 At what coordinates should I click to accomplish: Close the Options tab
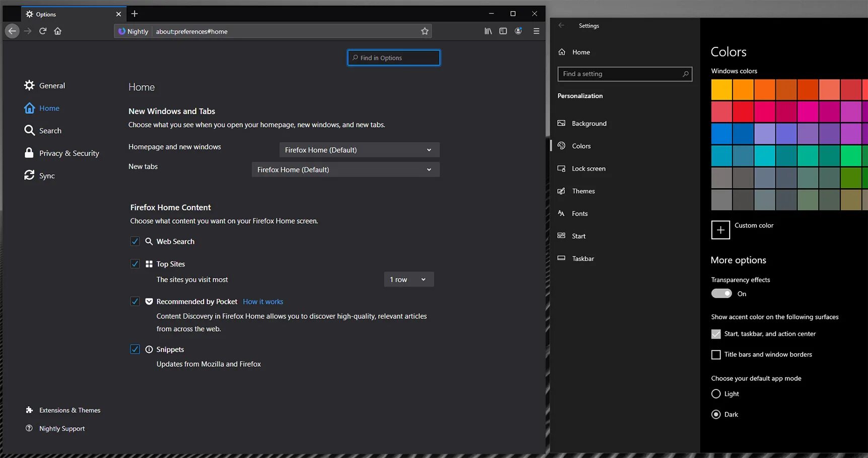coord(119,14)
